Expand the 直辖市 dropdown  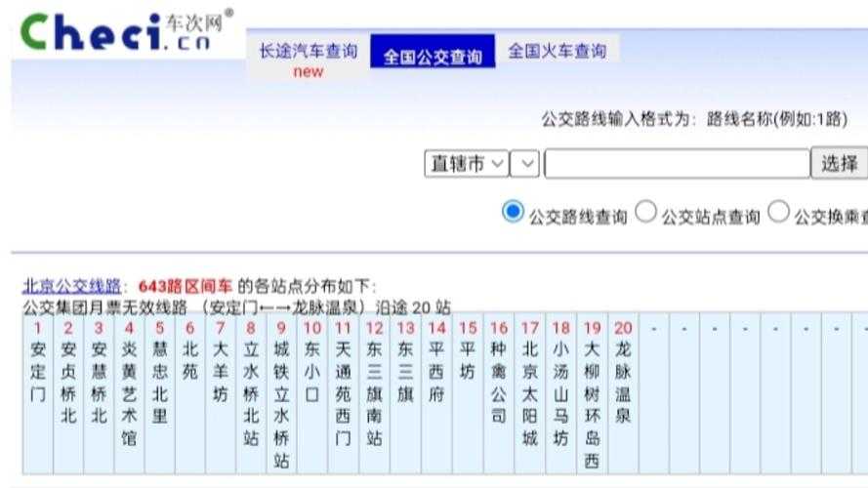pos(466,164)
